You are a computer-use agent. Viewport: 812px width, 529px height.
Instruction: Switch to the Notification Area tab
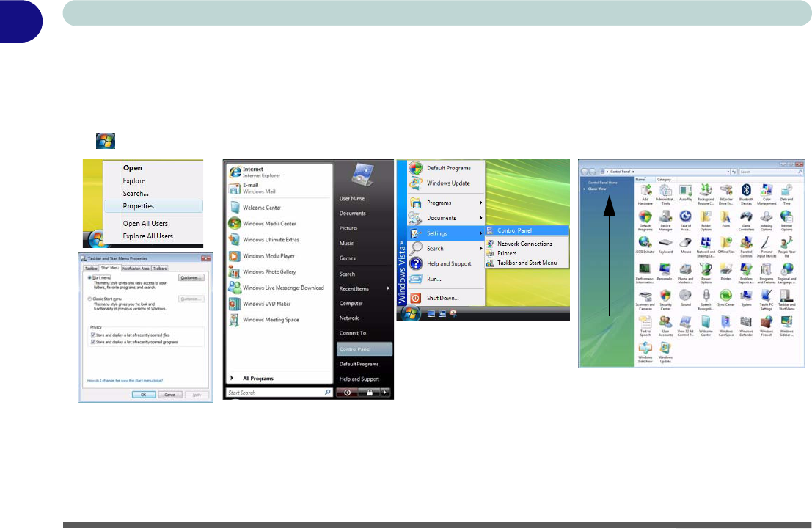pyautogui.click(x=136, y=269)
